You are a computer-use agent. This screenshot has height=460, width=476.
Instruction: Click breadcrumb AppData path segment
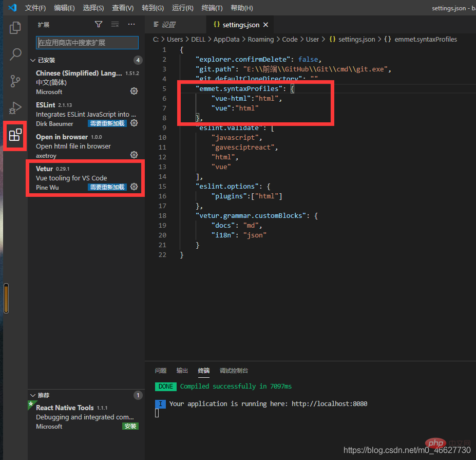pyautogui.click(x=226, y=40)
